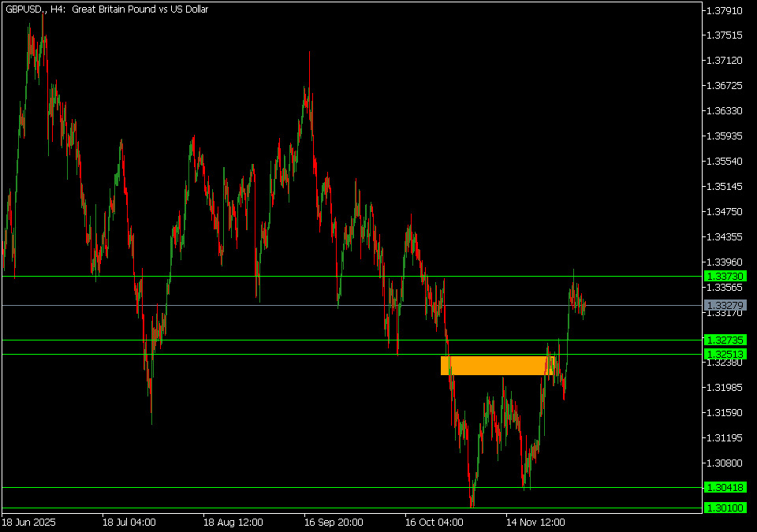757x532 pixels.
Task: Select the 14 Nov 12:00 time label
Action: click(535, 522)
